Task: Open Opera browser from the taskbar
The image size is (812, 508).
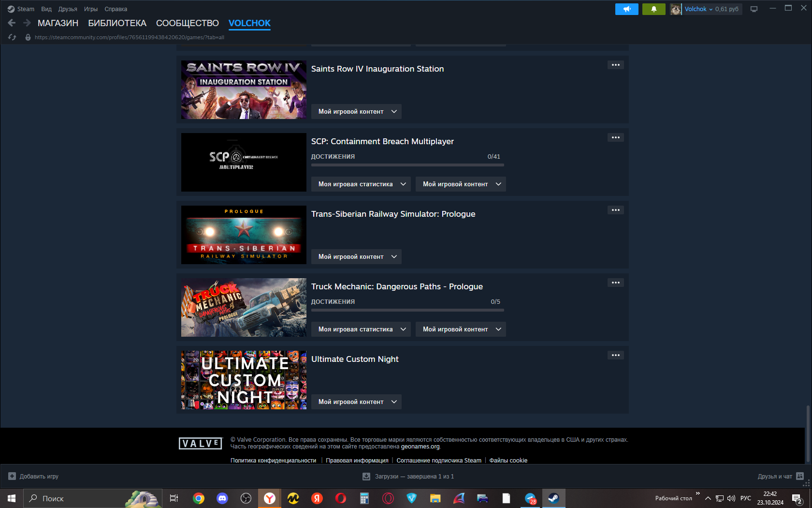Action: pyautogui.click(x=341, y=498)
